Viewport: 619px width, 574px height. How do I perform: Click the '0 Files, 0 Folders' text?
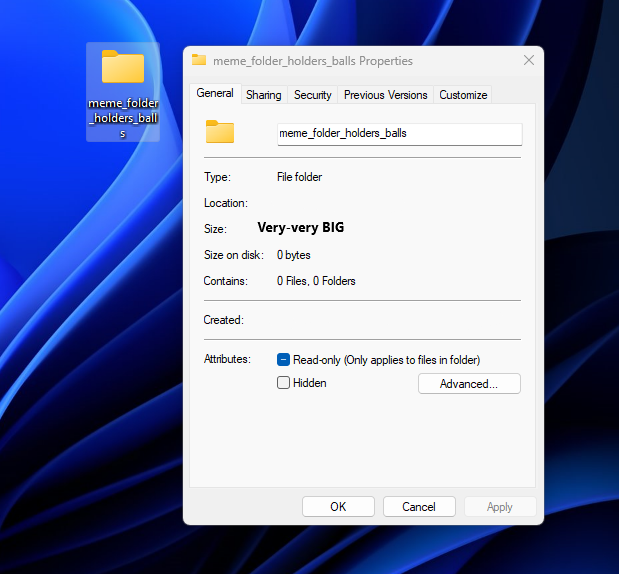click(316, 281)
